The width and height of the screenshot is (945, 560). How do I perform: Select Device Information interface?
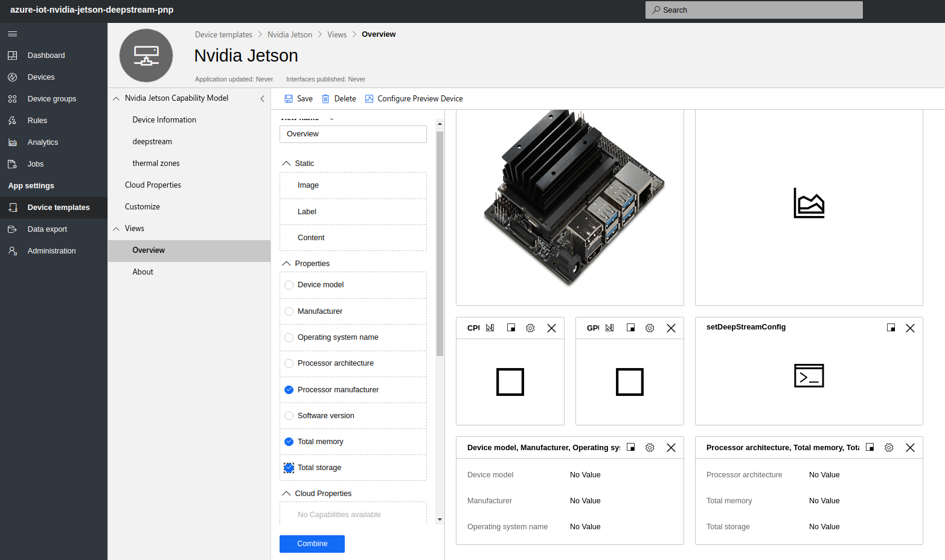164,120
